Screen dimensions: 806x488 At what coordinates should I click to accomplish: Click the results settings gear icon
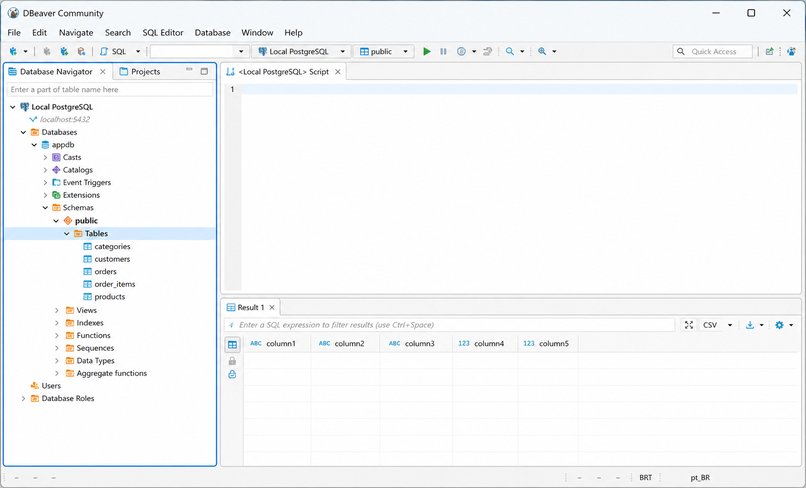click(x=779, y=325)
